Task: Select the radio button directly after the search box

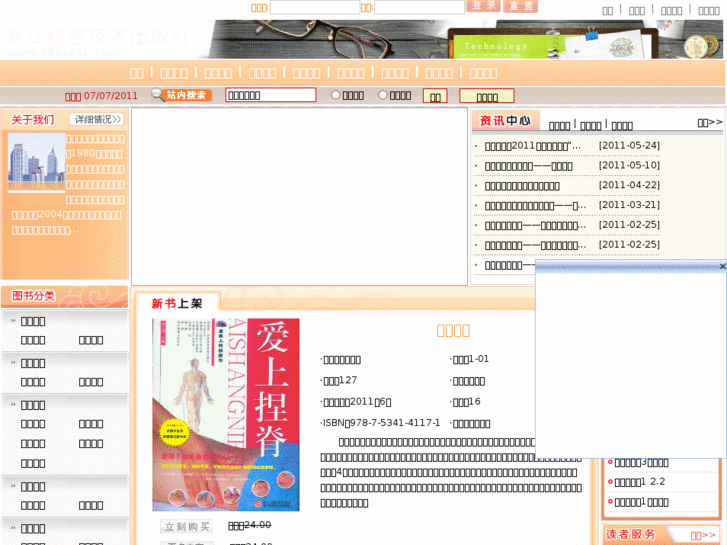Action: click(336, 95)
